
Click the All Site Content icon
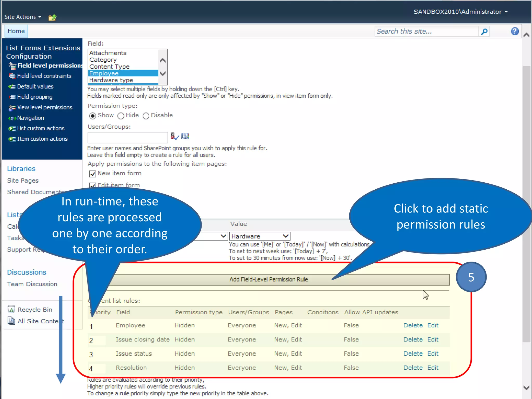tap(11, 321)
